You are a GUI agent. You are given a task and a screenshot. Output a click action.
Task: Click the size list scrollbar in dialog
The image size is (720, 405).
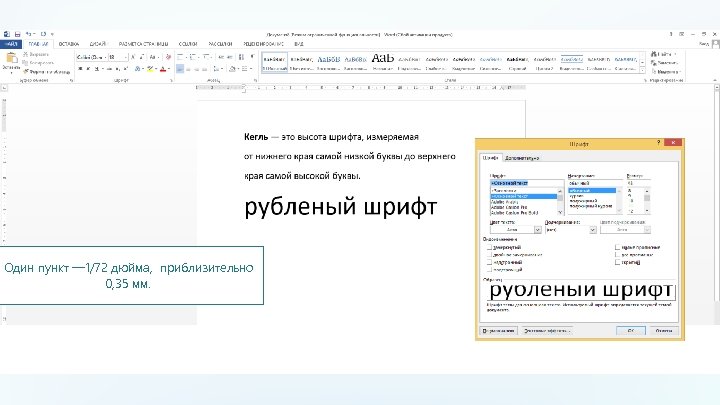click(x=647, y=200)
